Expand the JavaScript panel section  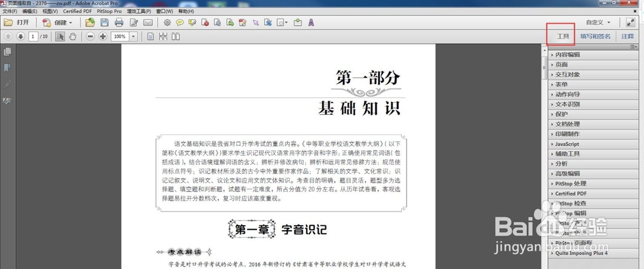[x=594, y=144]
